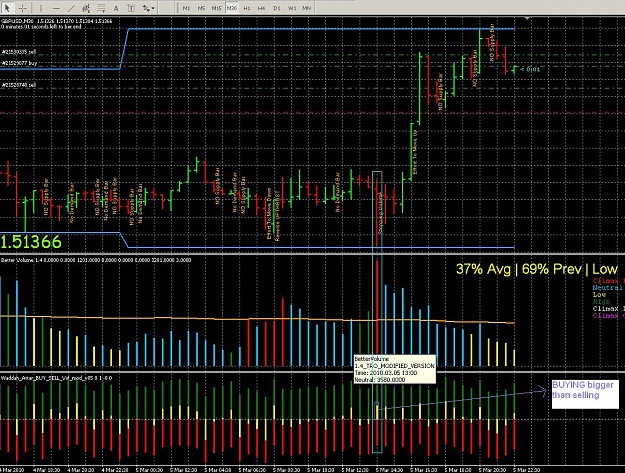Click the Waddah_Attar_BUY_SELL_Vol indicator label
Image resolution: width=625 pixels, height=473 pixels.
tap(56, 378)
